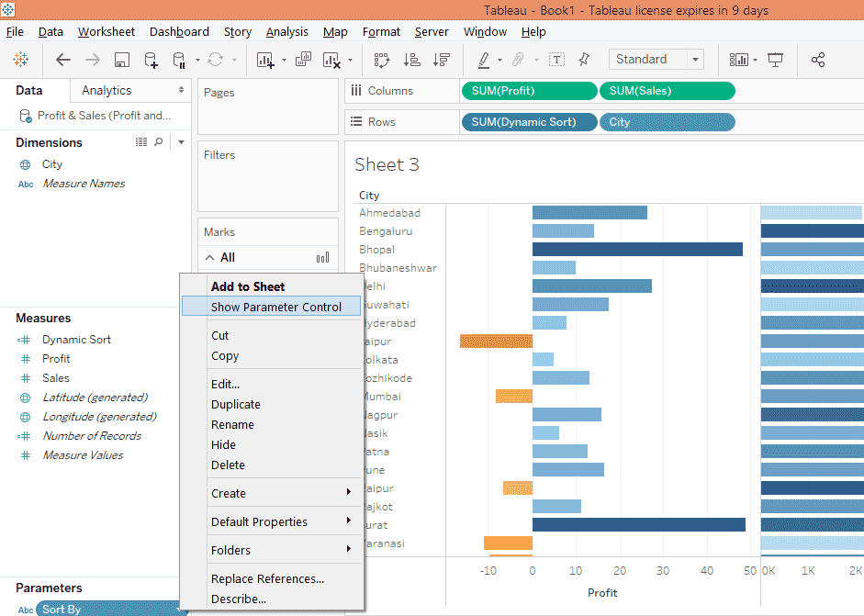This screenshot has height=616, width=864.
Task: Select Show Parameter Control menu entry
Action: point(275,307)
